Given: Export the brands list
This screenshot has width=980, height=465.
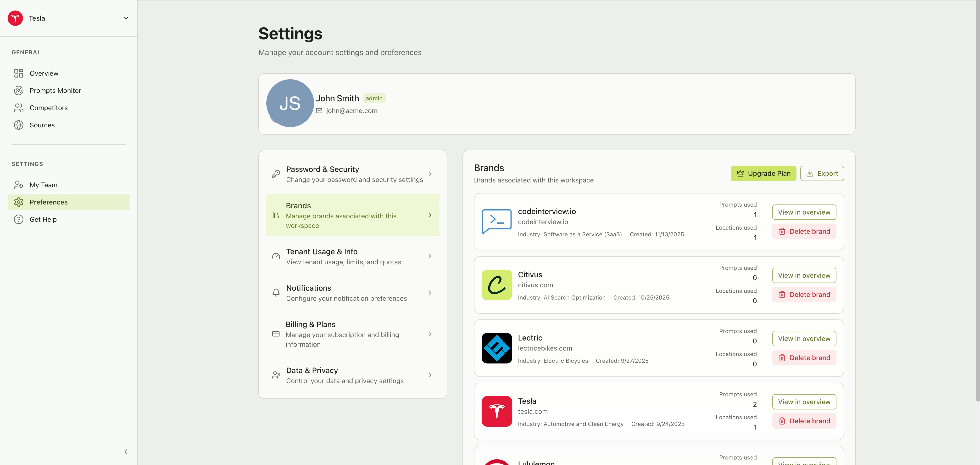Looking at the screenshot, I should [822, 173].
